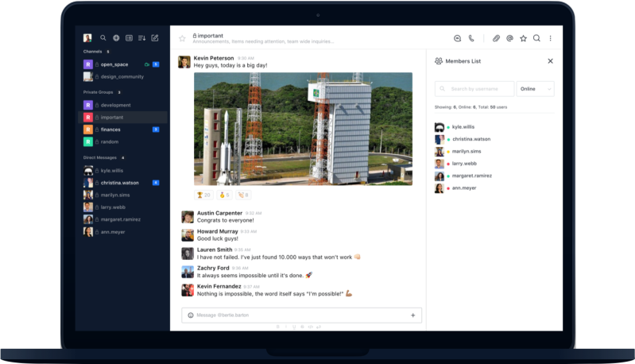Toggle the trophy reaction with count 20
Viewport: 635px width, 364px height.
point(203,195)
